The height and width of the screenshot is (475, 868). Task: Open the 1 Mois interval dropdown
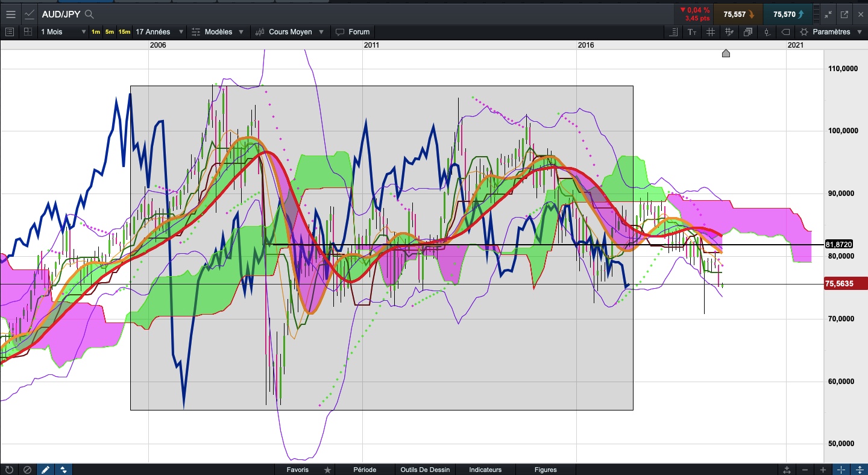coord(63,32)
